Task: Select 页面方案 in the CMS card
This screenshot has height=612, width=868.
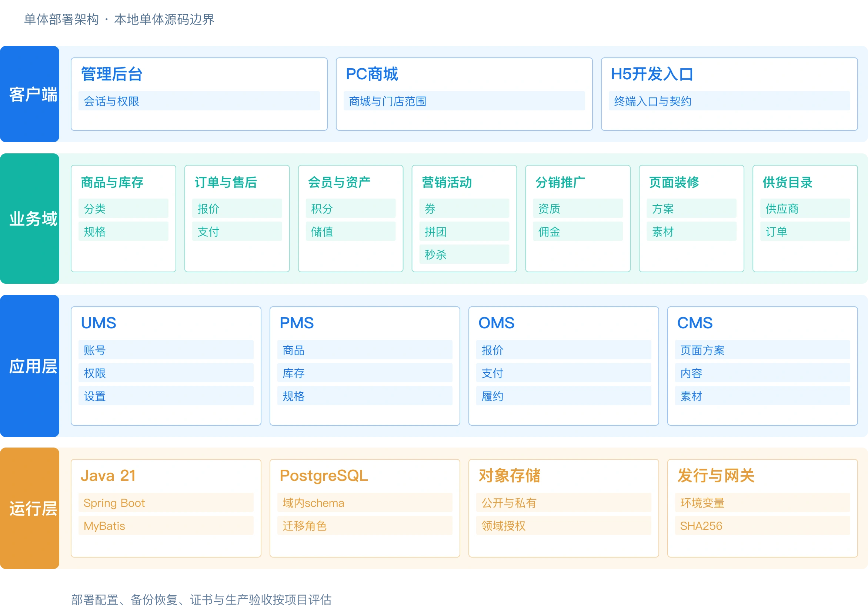Action: pyautogui.click(x=762, y=350)
